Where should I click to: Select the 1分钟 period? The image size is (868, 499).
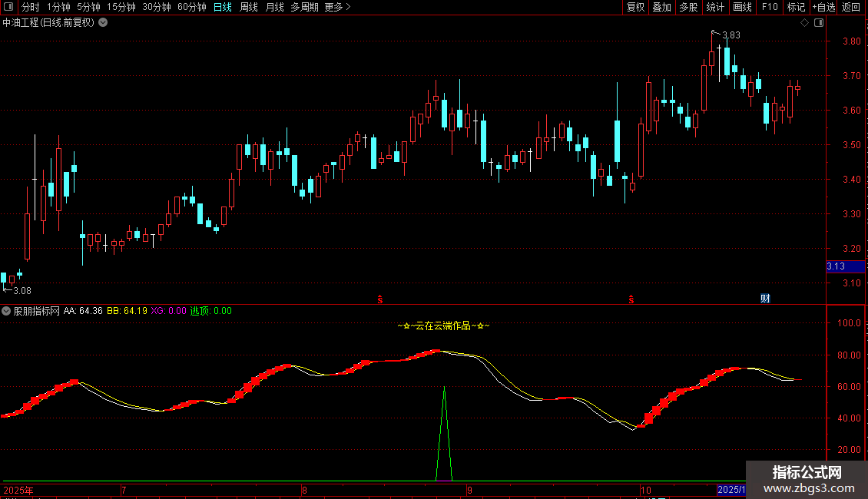point(58,7)
